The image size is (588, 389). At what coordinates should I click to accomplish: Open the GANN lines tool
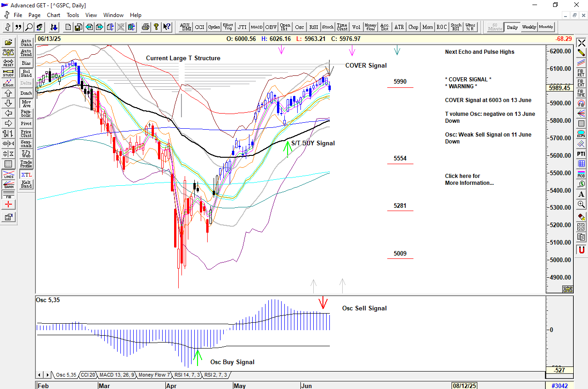pyautogui.click(x=8, y=185)
